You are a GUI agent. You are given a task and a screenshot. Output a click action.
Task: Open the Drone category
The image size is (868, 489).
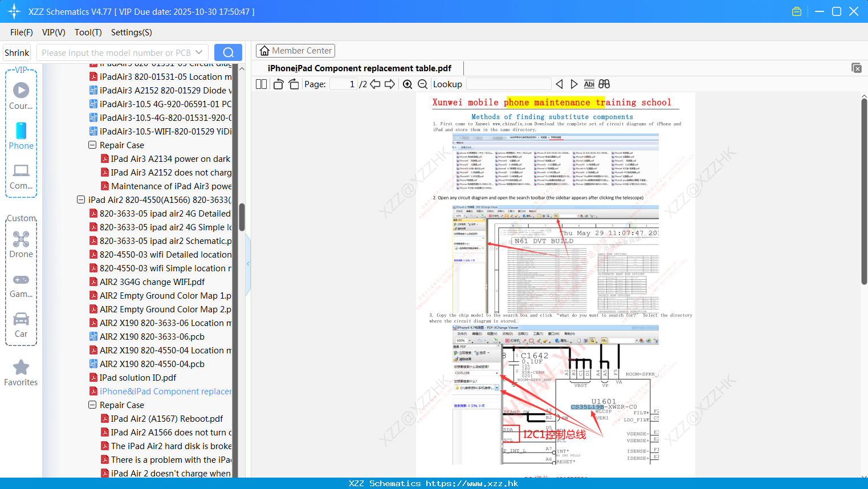(21, 244)
